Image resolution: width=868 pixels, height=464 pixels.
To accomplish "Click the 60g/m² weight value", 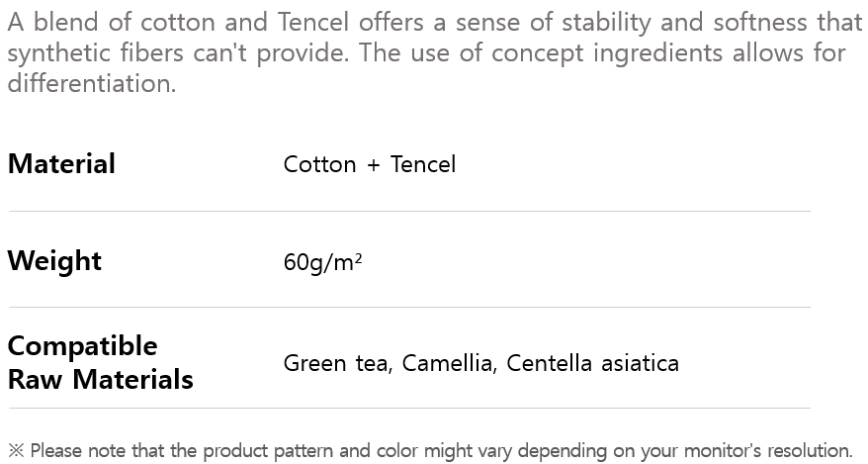I will tap(322, 263).
